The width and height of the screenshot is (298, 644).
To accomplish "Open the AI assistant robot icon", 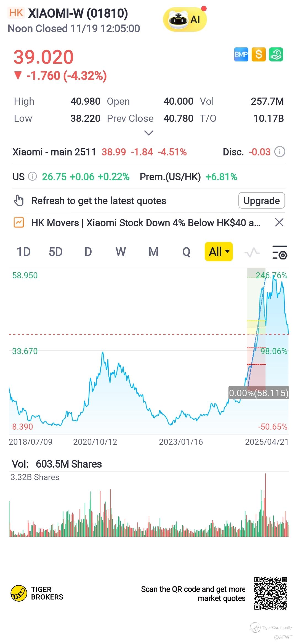I will (185, 19).
